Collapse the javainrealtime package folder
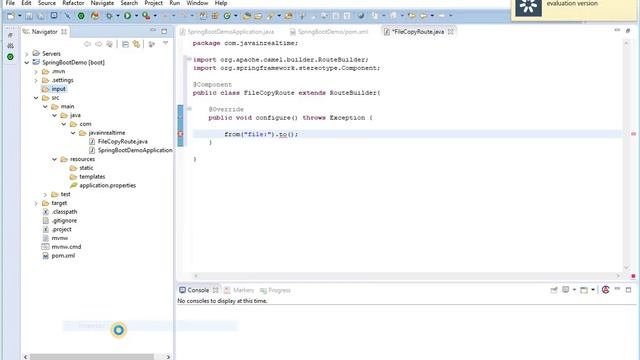 [73, 133]
